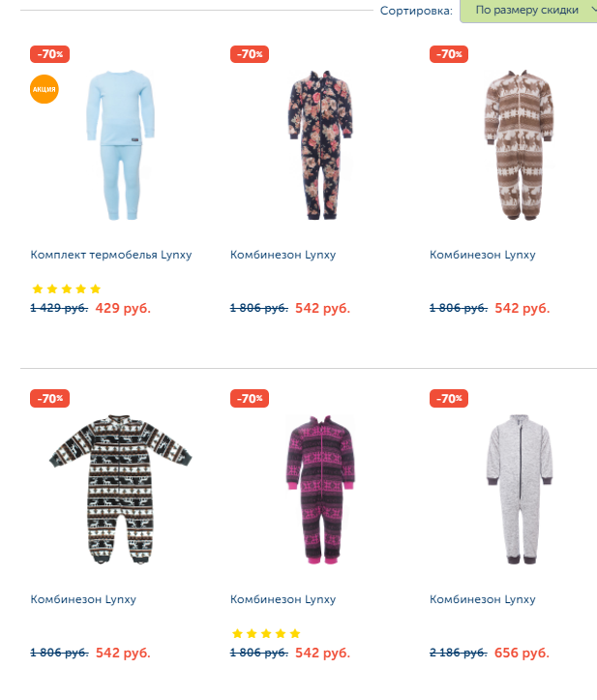597x700 pixels.
Task: Click the orange 'Акция' badge
Action: coord(45,89)
